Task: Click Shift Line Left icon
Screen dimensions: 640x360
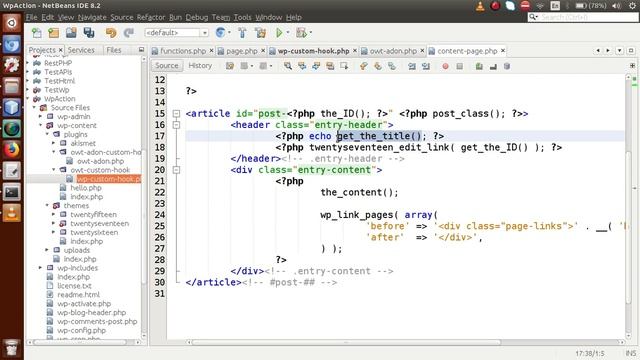Action: (x=412, y=66)
